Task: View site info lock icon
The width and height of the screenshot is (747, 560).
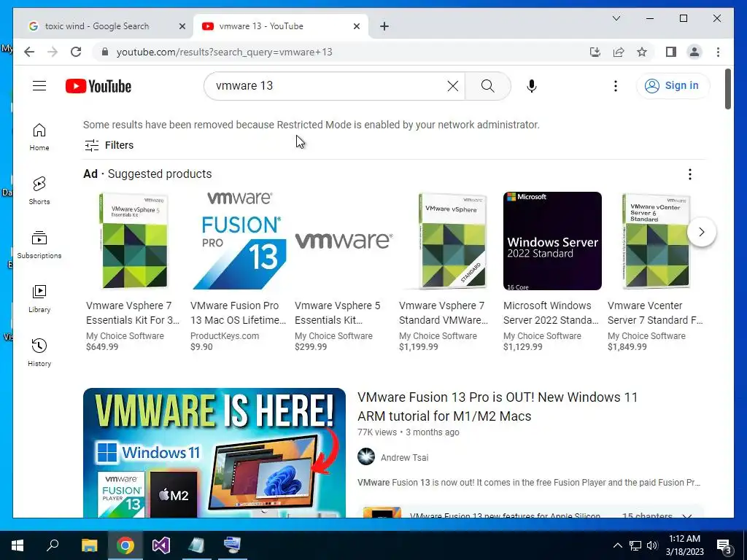Action: click(105, 52)
